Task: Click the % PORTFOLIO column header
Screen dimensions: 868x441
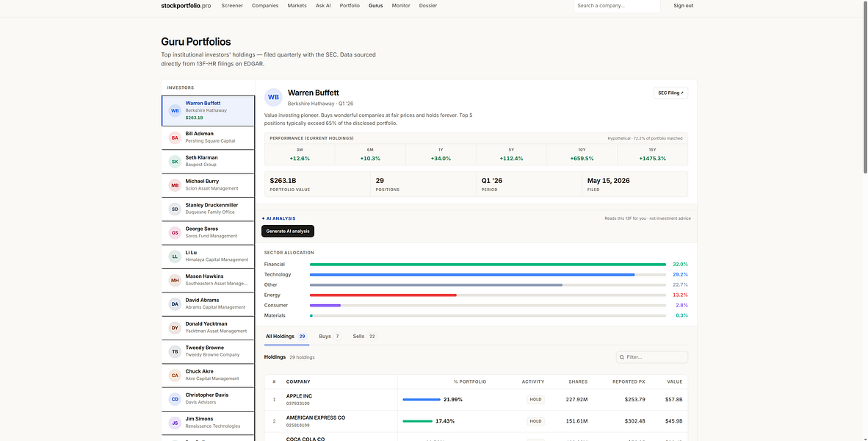Action: [469, 381]
